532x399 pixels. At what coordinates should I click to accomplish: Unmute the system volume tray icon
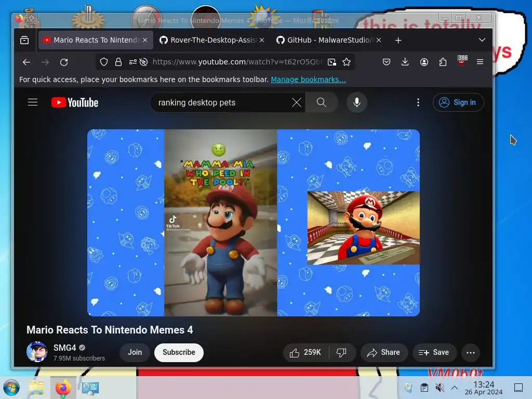pos(440,388)
